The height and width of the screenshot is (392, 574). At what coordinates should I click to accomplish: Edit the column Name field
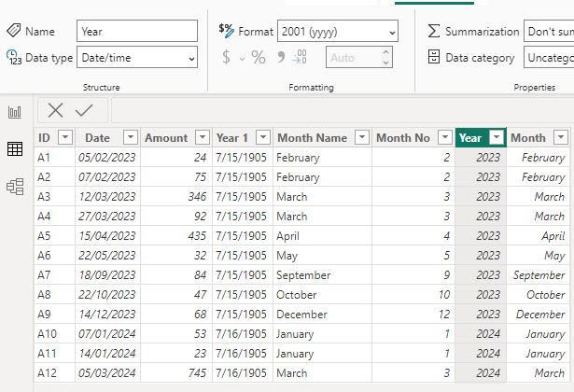[x=137, y=31]
